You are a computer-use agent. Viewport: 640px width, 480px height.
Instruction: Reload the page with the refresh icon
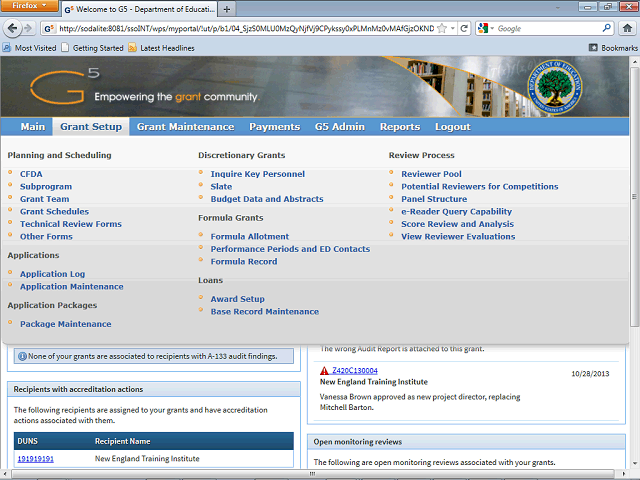coord(464,28)
